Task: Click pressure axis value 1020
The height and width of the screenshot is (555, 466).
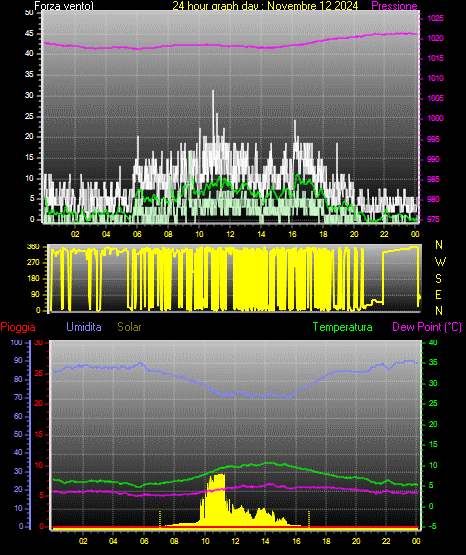Action: 435,39
